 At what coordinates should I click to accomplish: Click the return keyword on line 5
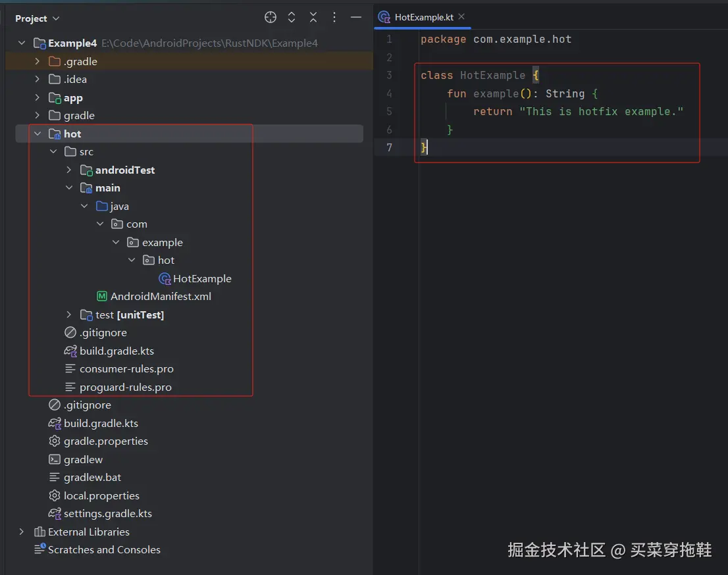click(492, 111)
